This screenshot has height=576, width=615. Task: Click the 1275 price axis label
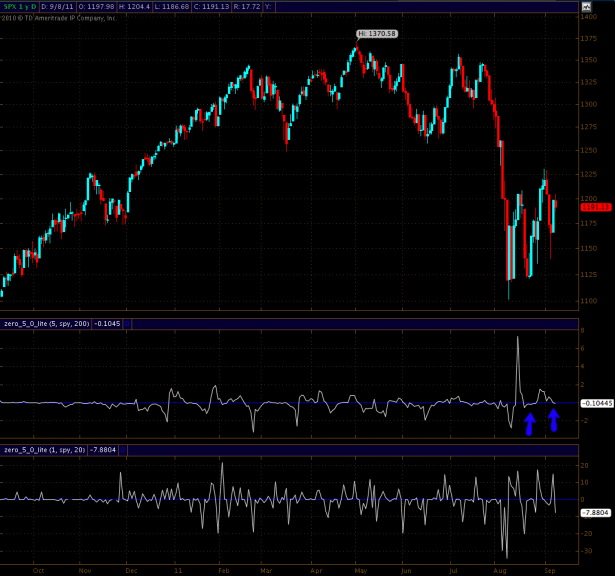589,127
